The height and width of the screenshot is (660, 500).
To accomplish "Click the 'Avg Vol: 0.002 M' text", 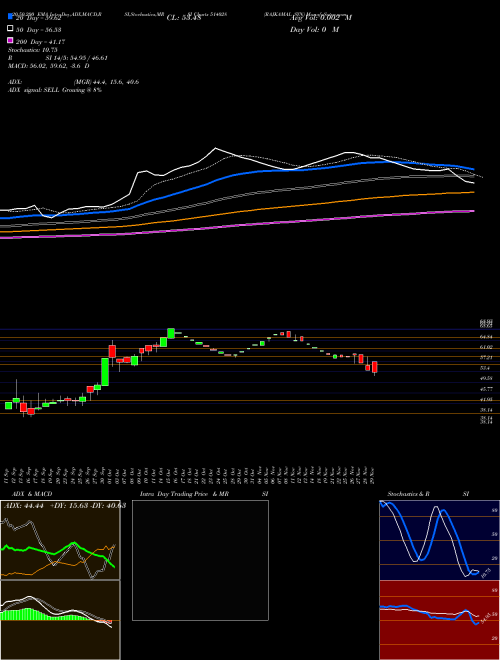I will pos(321,18).
